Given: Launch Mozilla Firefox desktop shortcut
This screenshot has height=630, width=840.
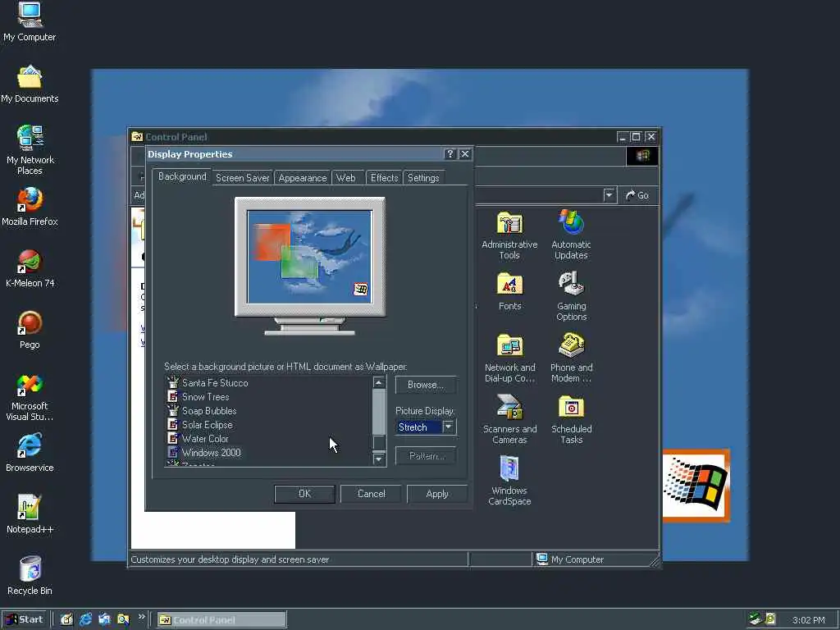Looking at the screenshot, I should click(x=30, y=206).
